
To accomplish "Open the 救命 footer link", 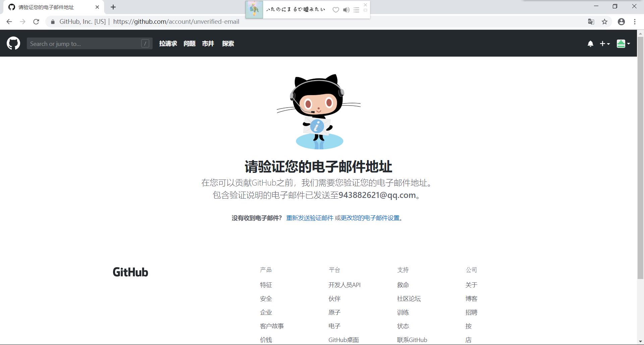I will 403,285.
